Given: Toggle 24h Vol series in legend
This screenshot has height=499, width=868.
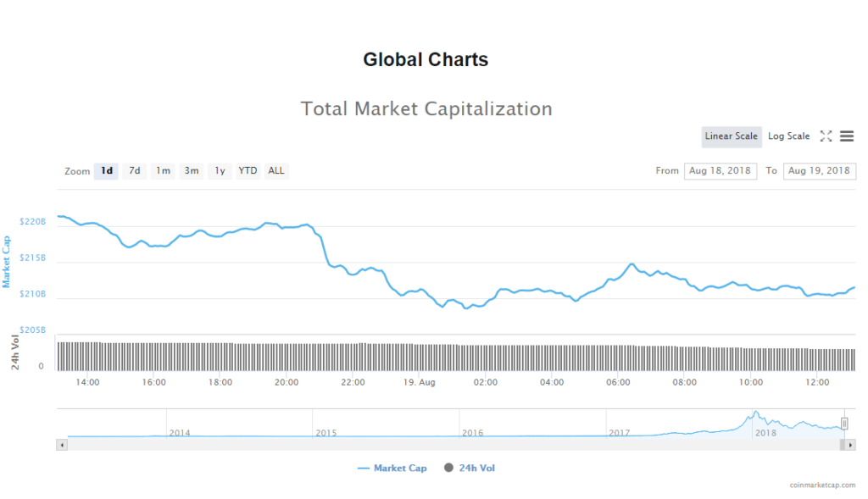Looking at the screenshot, I should coord(470,468).
